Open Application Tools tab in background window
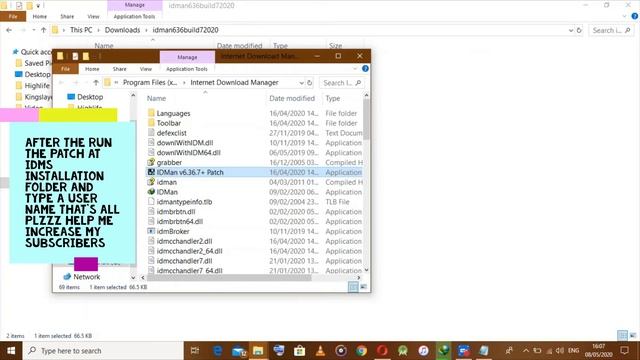The width and height of the screenshot is (640, 360). click(134, 16)
